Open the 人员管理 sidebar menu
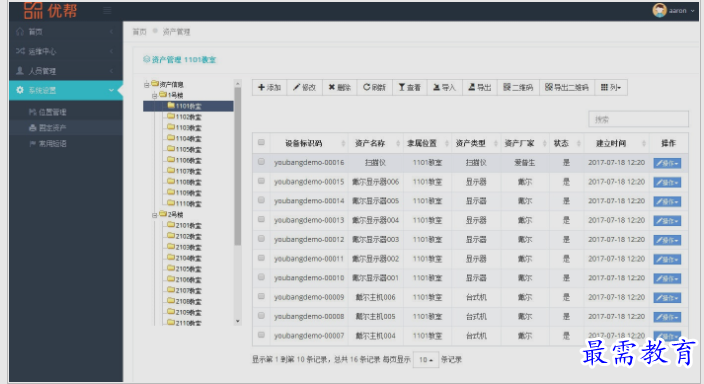This screenshot has width=704, height=384. click(x=66, y=71)
